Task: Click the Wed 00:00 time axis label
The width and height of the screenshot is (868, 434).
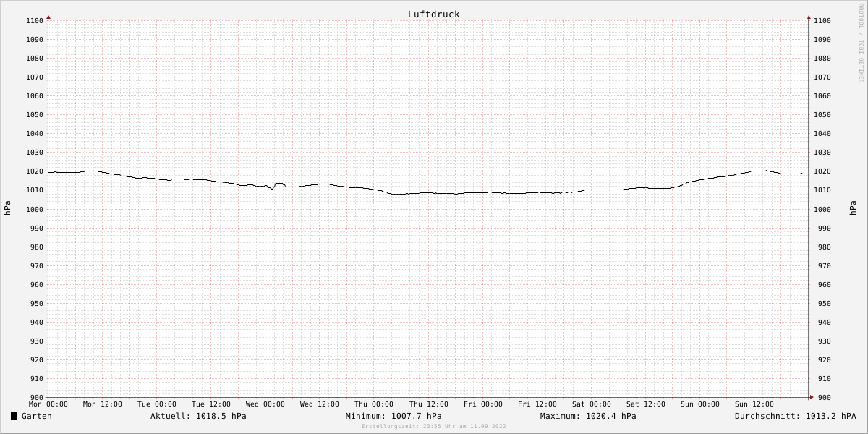Action: coord(265,404)
